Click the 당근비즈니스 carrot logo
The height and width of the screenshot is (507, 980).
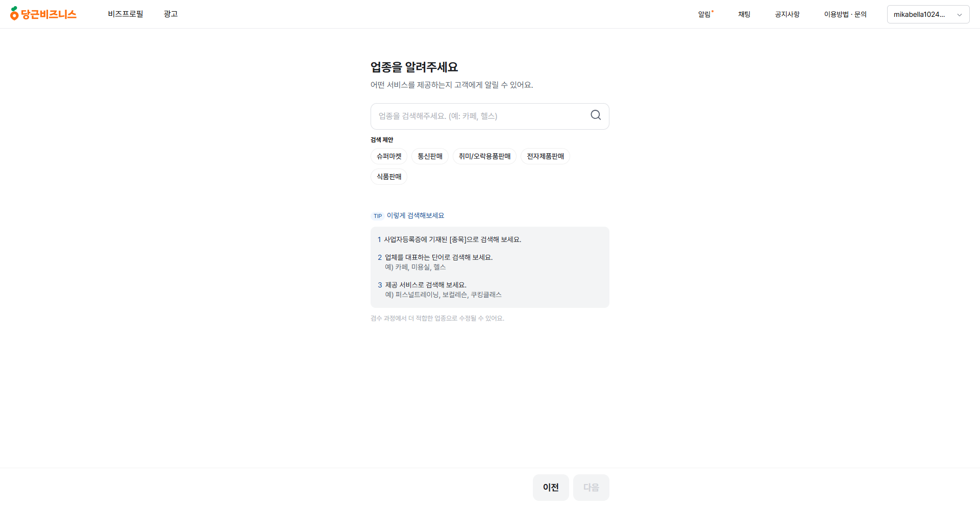pyautogui.click(x=43, y=14)
